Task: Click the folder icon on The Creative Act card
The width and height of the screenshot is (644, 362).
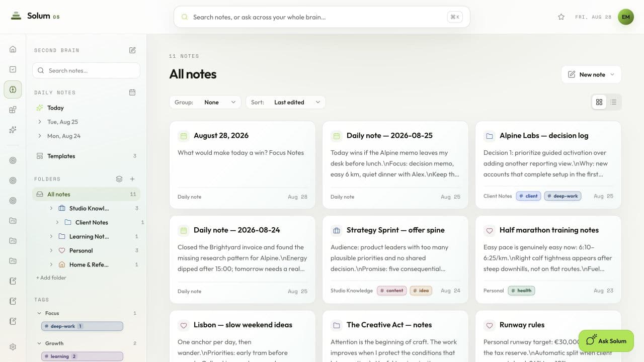Action: pos(336,325)
